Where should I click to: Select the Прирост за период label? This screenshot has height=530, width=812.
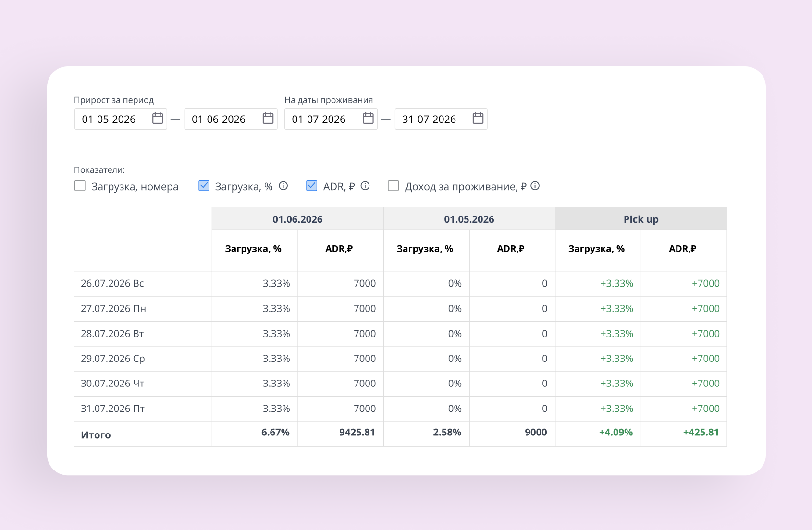coord(114,100)
